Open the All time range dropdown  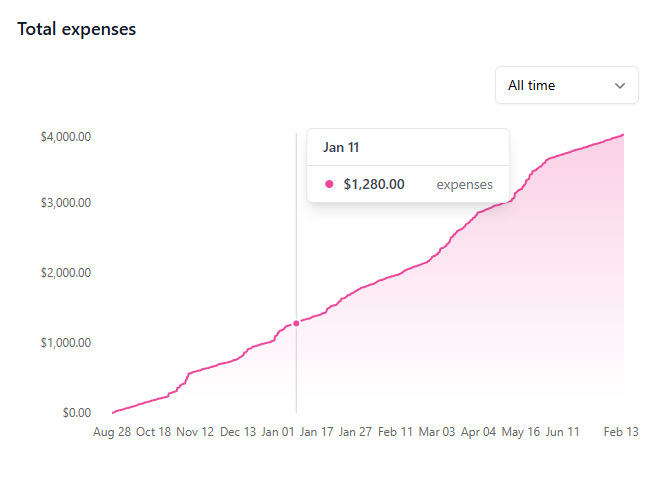click(566, 85)
